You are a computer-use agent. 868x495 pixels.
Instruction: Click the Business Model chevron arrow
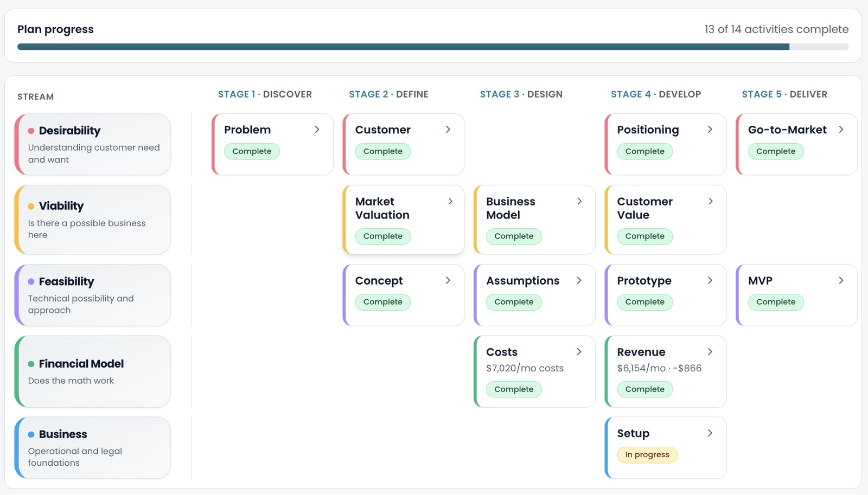click(x=579, y=201)
